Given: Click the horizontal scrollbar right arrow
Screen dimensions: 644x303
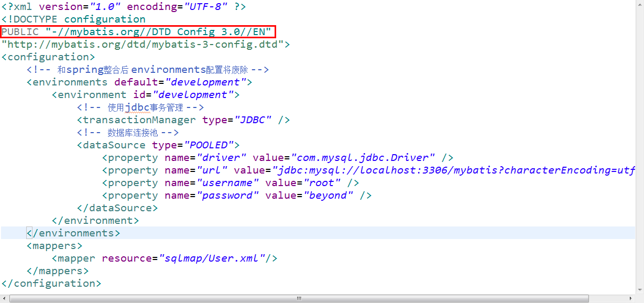Looking at the screenshot, I should pos(630,298).
